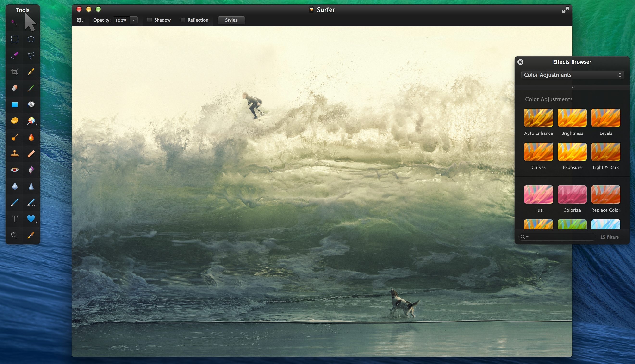Select the Freeform Pen tool

[31, 202]
